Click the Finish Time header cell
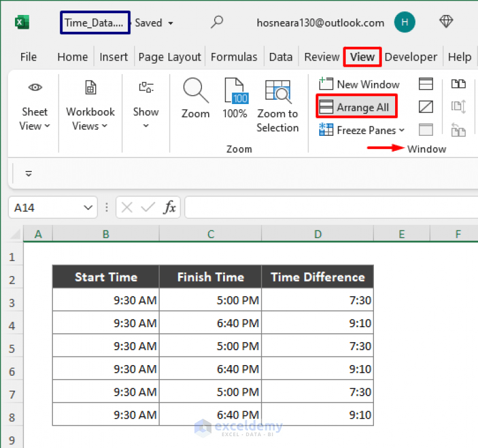 pos(211,277)
